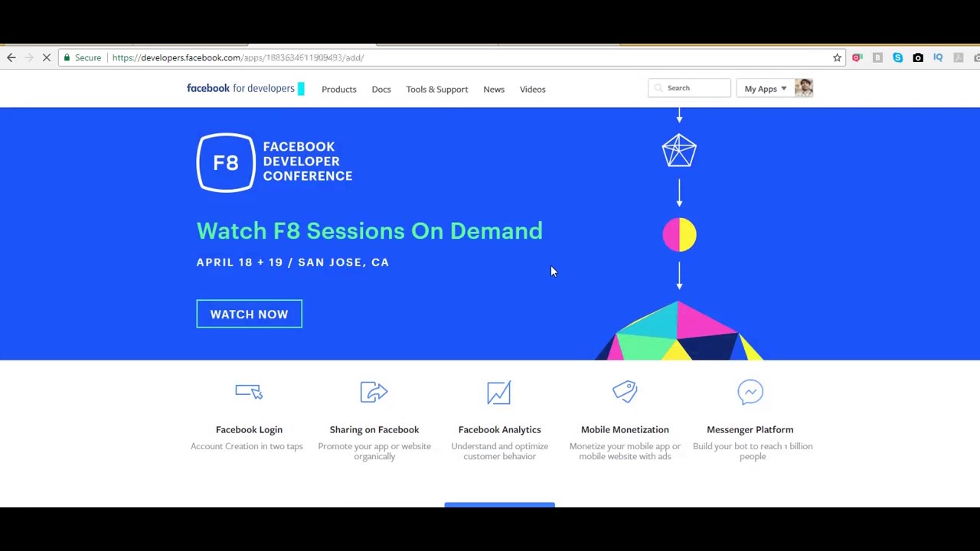This screenshot has height=551, width=980.
Task: Go forward using browser forward arrow
Action: tap(29, 57)
